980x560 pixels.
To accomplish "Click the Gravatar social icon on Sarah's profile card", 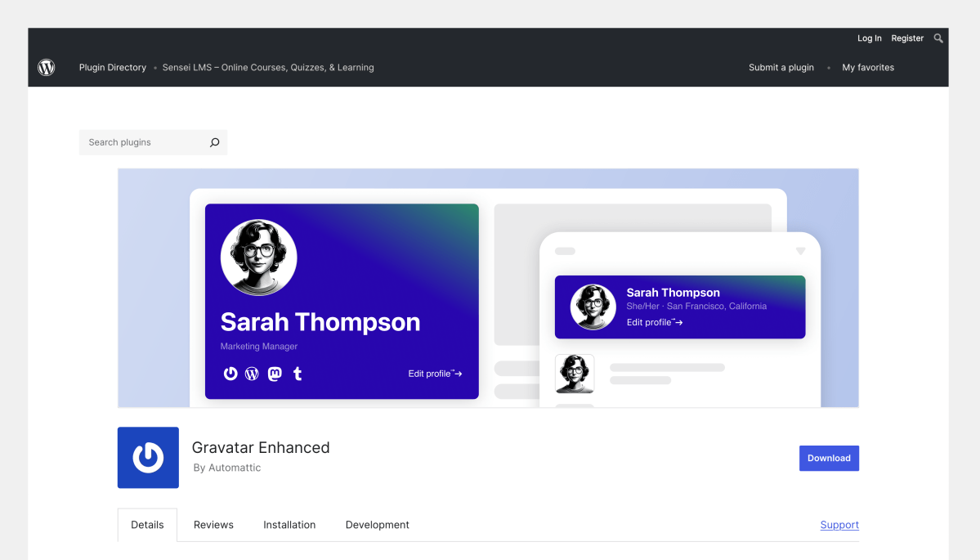I will pyautogui.click(x=230, y=374).
